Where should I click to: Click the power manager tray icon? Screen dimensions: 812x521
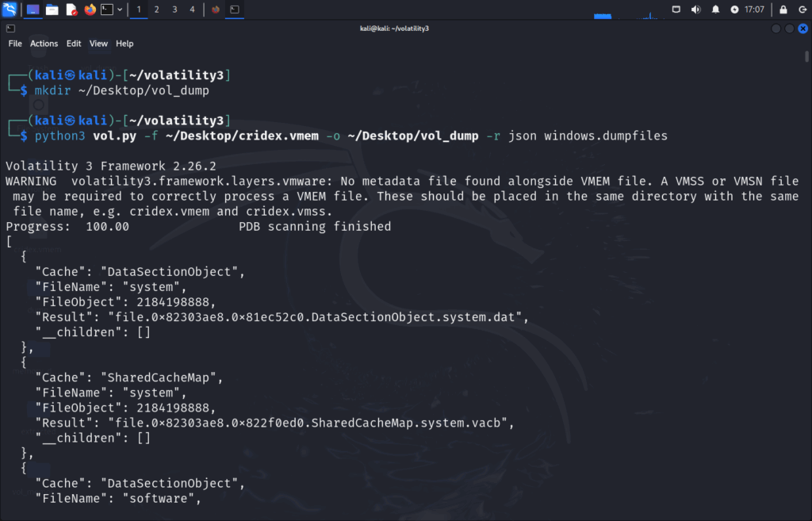coord(734,10)
